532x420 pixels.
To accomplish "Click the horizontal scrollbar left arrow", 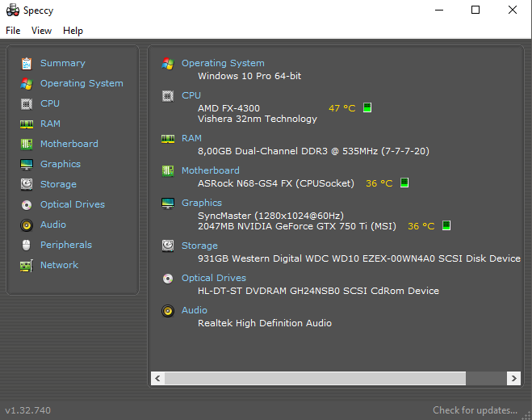I will 157,378.
